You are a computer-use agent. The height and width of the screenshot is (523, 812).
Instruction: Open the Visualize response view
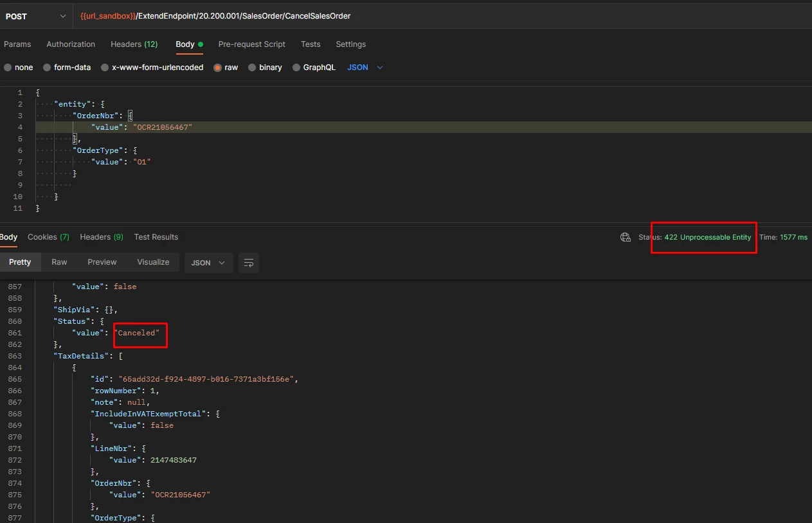tap(153, 262)
